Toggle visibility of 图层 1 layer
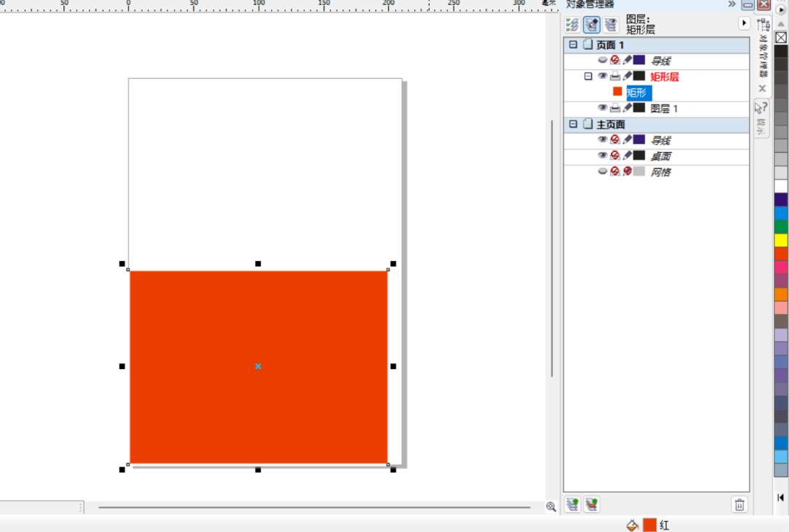The image size is (789, 532). click(603, 108)
